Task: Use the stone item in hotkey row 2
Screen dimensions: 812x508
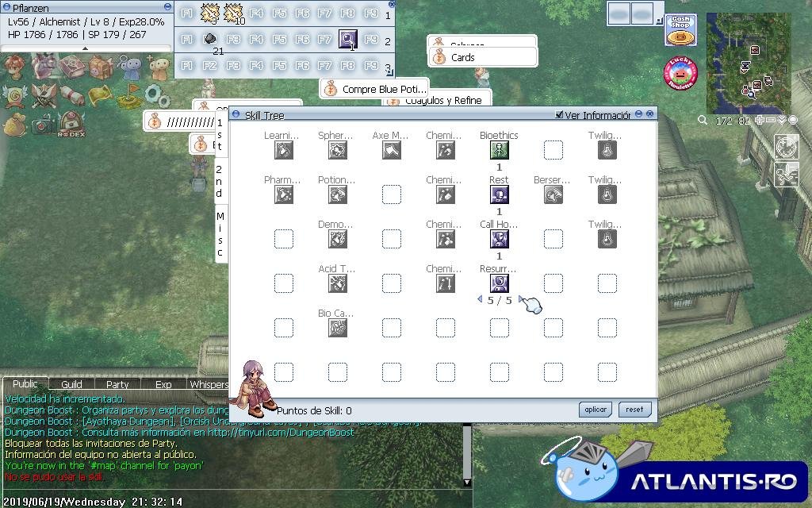Action: pyautogui.click(x=209, y=39)
